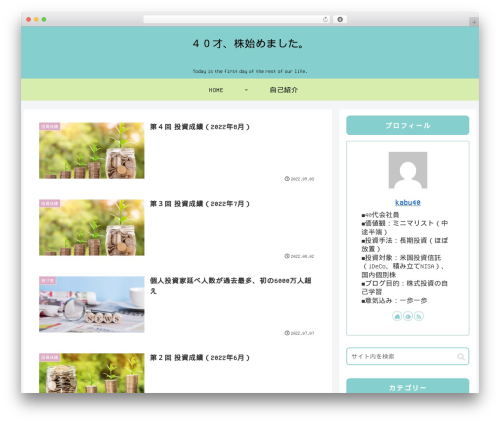Image resolution: width=500 pixels, height=423 pixels.
Task: Open the post 第３回 投資成績（2022年7月）
Action: click(x=199, y=204)
